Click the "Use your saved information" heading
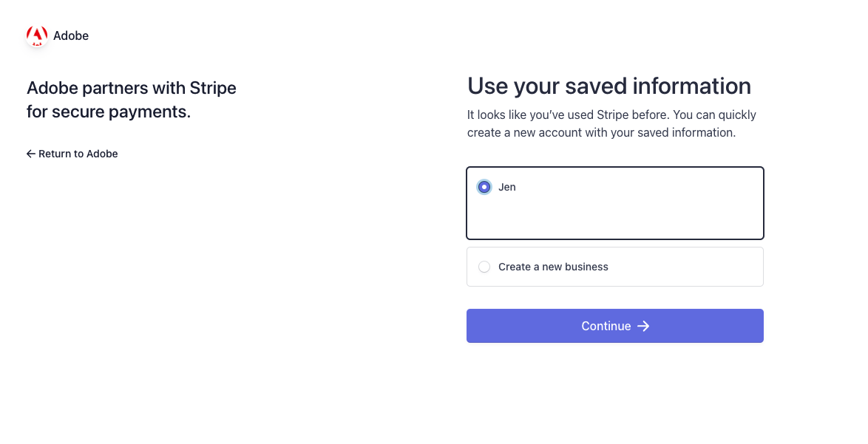The image size is (868, 444). click(609, 86)
